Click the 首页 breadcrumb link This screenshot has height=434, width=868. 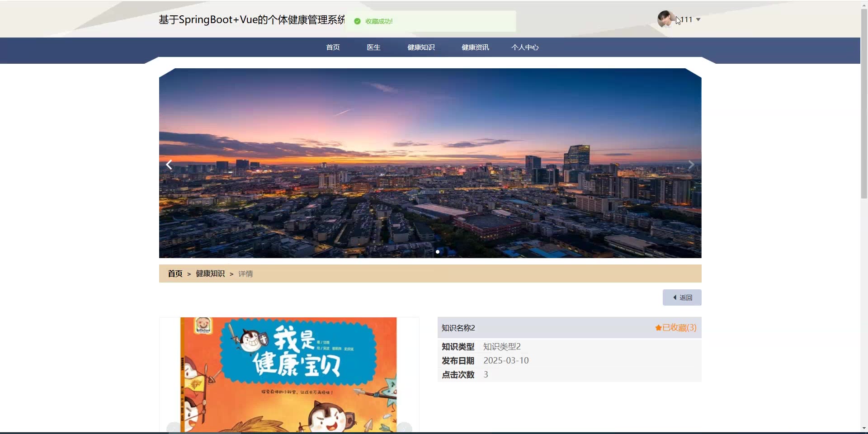[175, 274]
